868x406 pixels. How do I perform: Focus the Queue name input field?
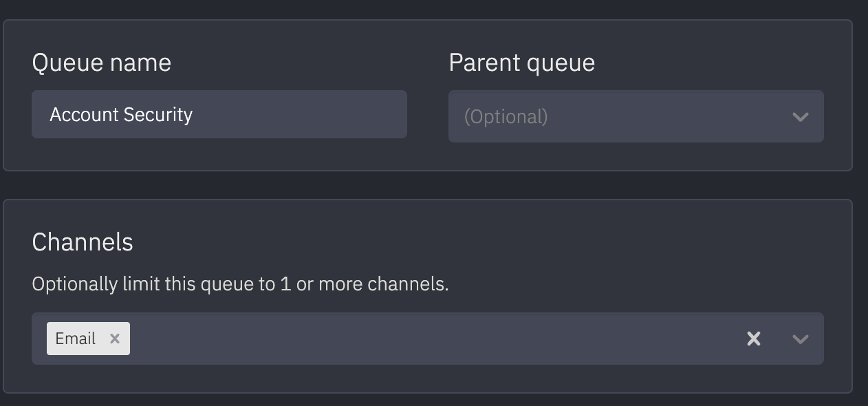tap(219, 114)
